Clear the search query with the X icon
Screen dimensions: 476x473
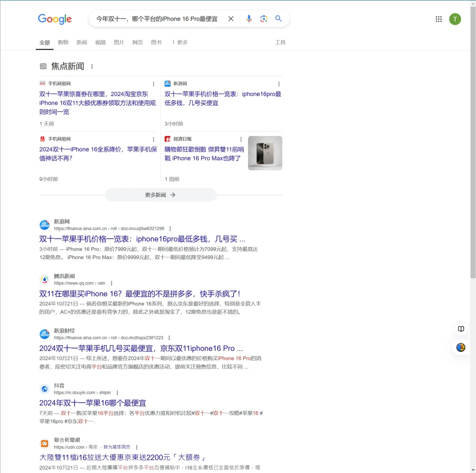[231, 19]
